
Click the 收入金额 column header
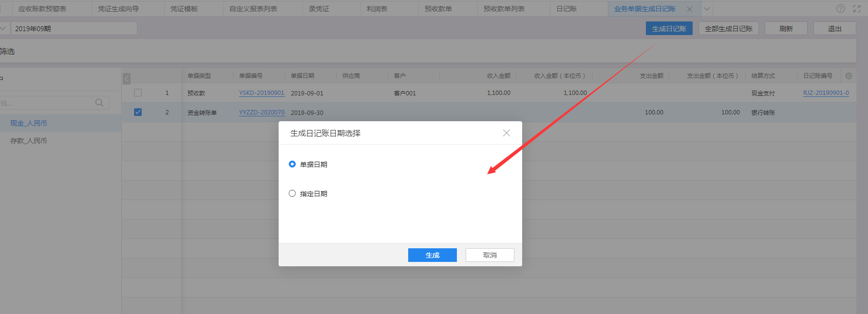click(x=499, y=76)
